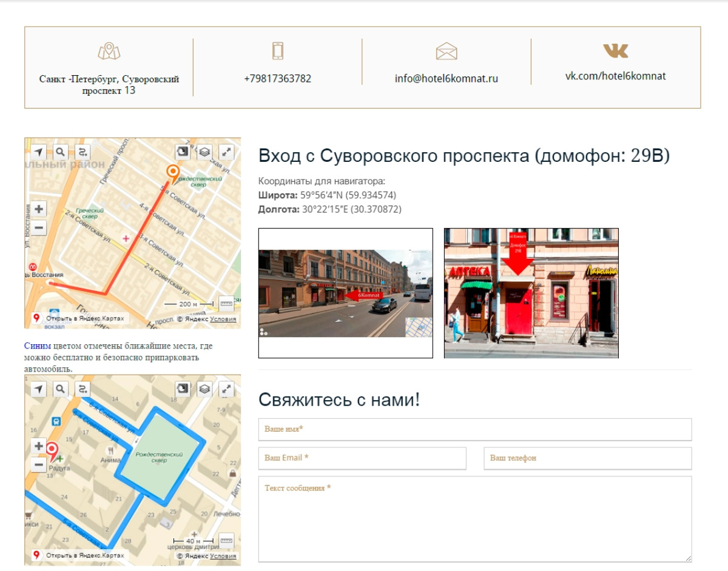Image resolution: width=728 pixels, height=571 pixels.
Task: Click the vk.com/hotel6komnat link
Action: [615, 76]
